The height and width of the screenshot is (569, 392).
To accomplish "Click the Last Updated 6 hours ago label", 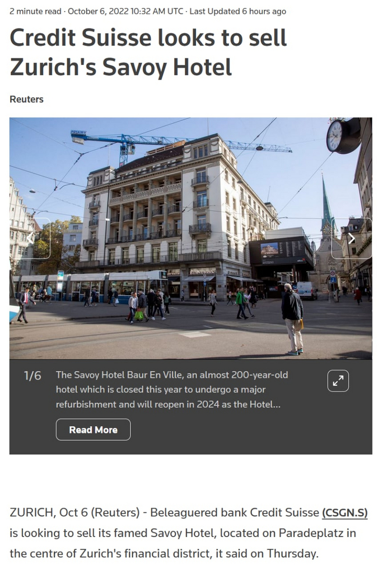I will [x=238, y=11].
